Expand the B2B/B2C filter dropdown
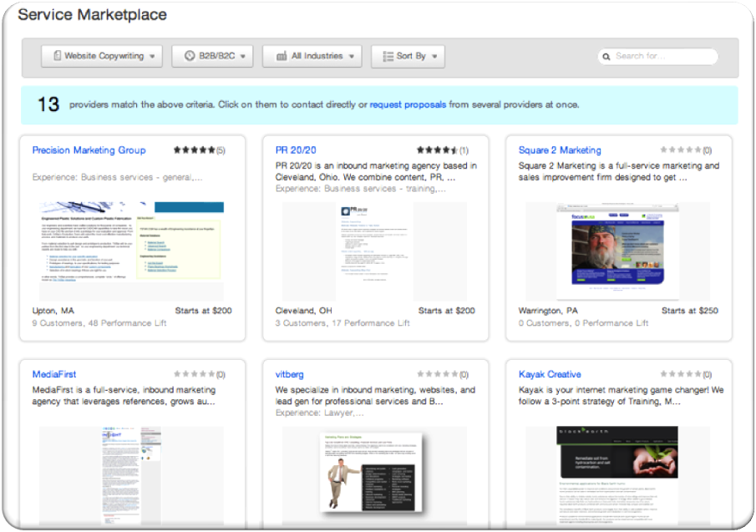Screen dimensions: 756x532 212,56
